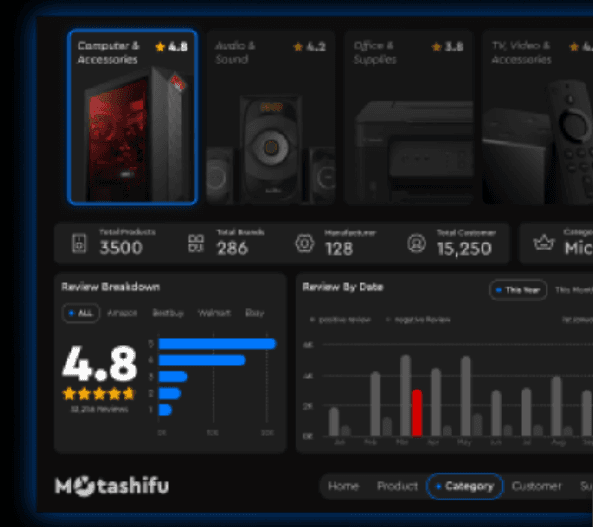Toggle the positive review legend item
This screenshot has width=593, height=527.
coord(340,320)
